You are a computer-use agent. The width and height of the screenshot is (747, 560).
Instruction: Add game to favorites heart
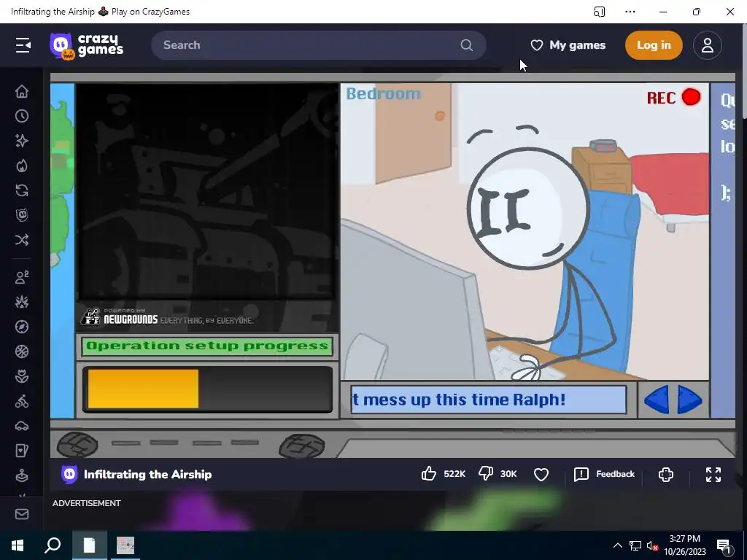(541, 474)
